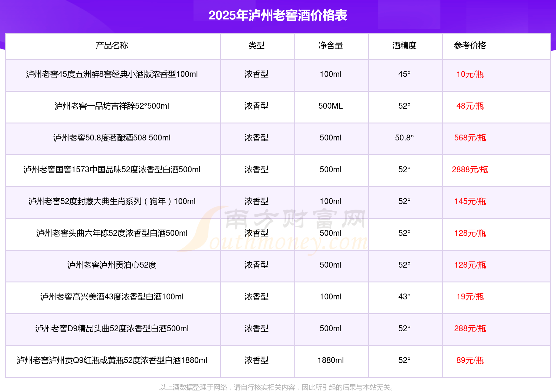
Task: Select the "19元/瓶" price
Action: (x=470, y=297)
